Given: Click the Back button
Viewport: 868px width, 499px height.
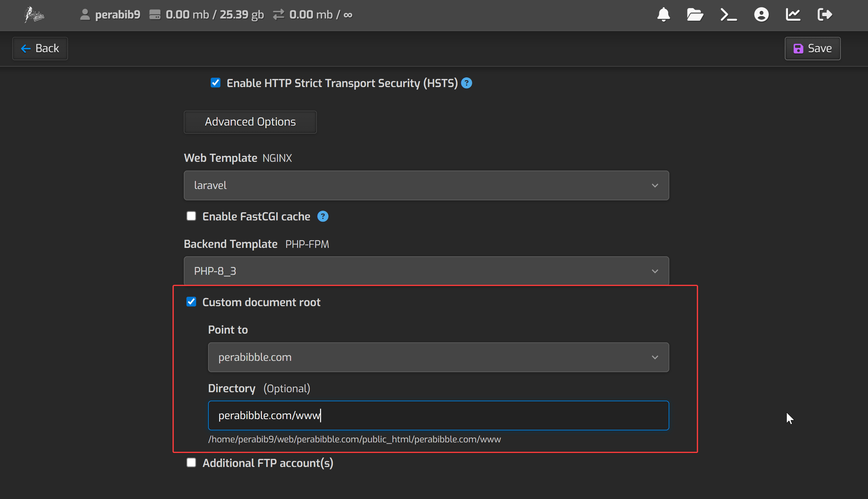Looking at the screenshot, I should (x=40, y=48).
